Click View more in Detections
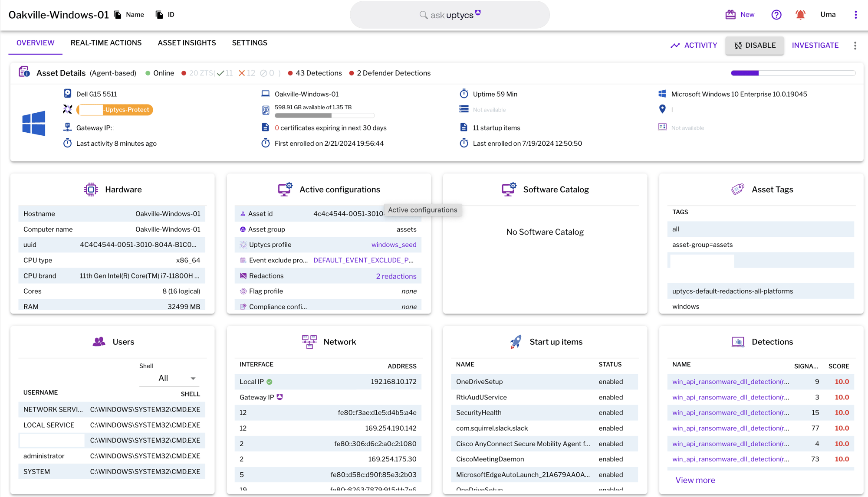 coord(695,480)
